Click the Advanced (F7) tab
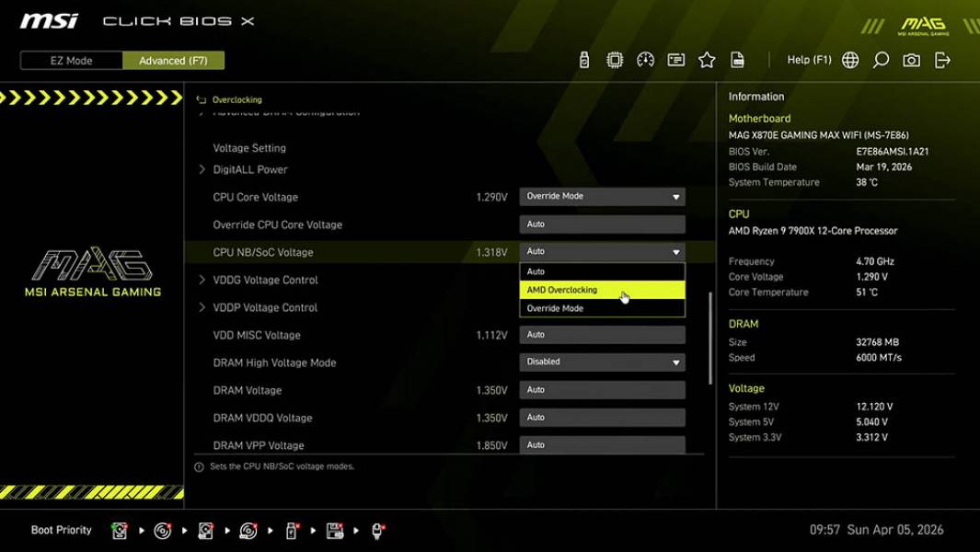Screen dimensions: 980x552 pyautogui.click(x=174, y=60)
